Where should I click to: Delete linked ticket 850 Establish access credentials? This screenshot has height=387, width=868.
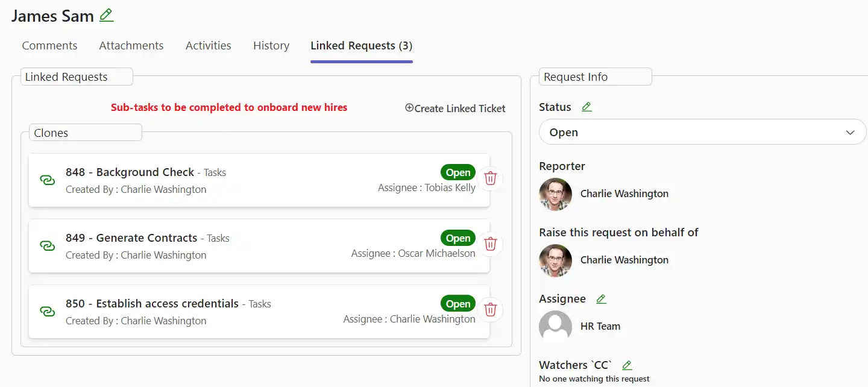[491, 309]
